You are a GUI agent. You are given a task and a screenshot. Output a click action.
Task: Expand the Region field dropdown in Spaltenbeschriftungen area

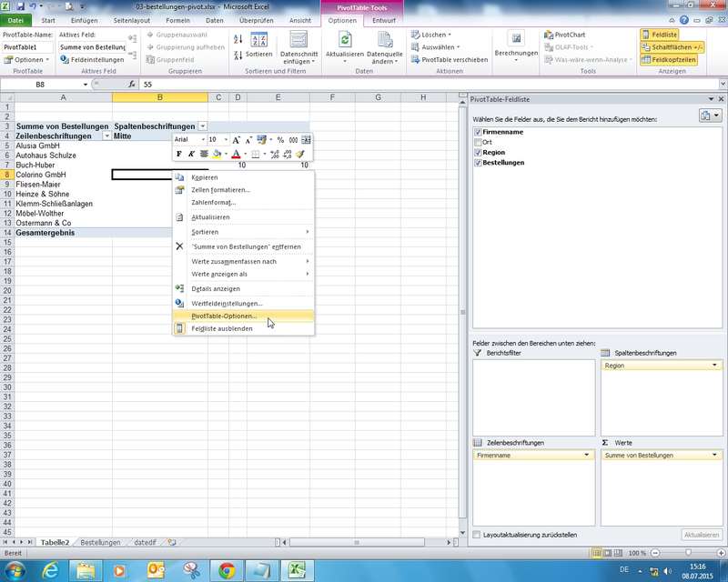tap(715, 365)
